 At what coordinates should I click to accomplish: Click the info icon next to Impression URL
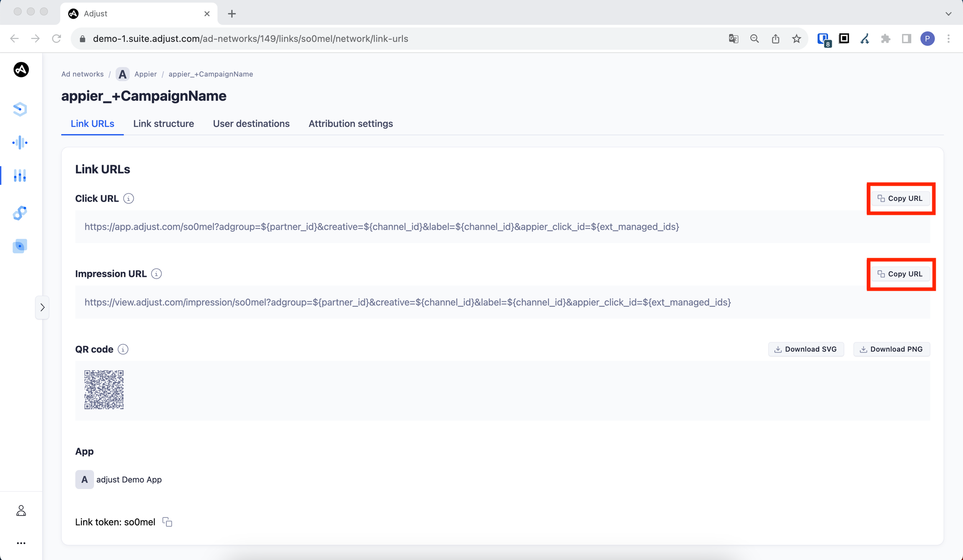(x=156, y=274)
